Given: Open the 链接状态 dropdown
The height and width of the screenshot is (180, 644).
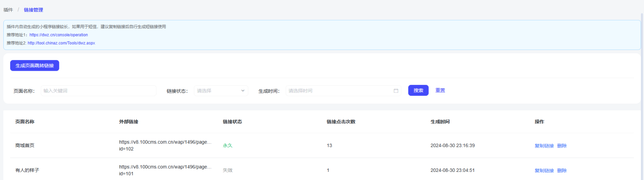Looking at the screenshot, I should [221, 91].
